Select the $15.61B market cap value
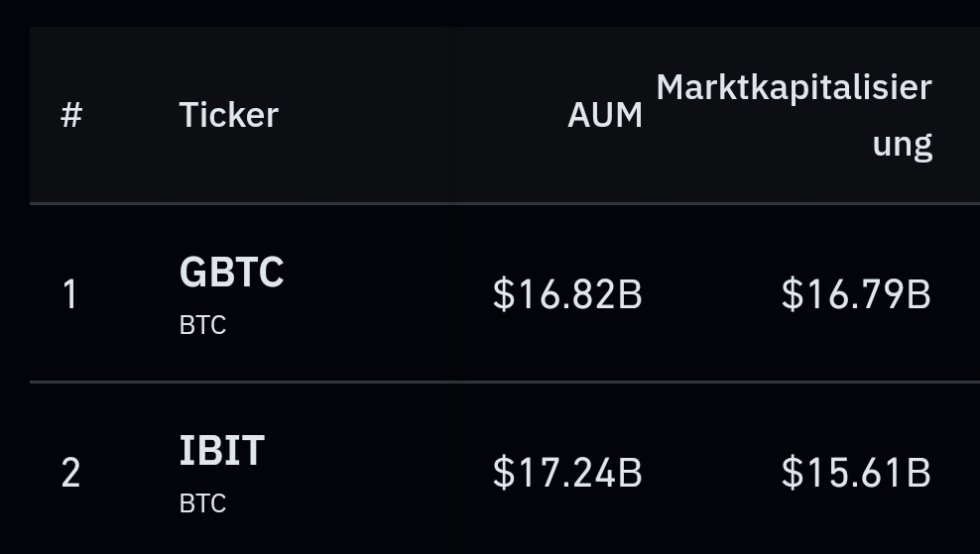This screenshot has width=980, height=554. click(856, 473)
